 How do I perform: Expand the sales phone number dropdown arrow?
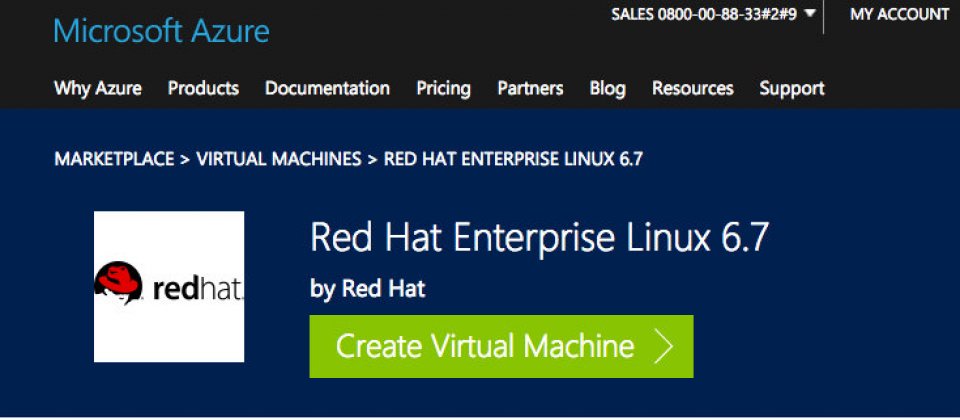pos(810,13)
